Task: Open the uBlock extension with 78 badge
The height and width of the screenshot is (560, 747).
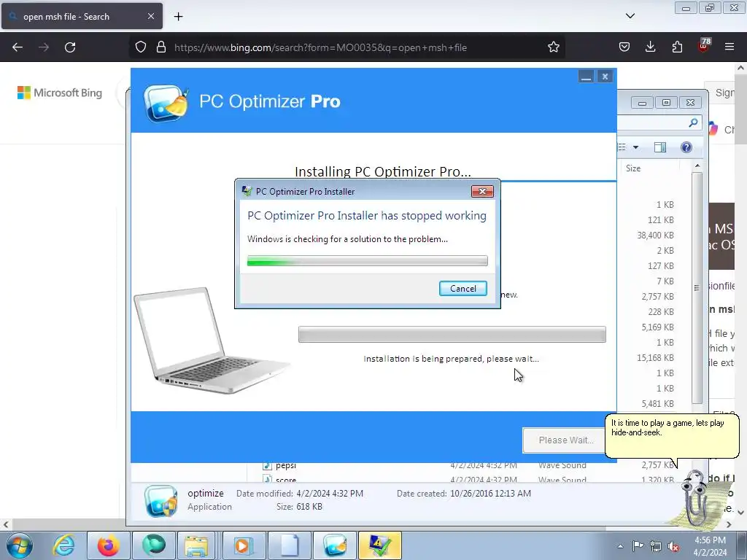Action: coord(704,46)
